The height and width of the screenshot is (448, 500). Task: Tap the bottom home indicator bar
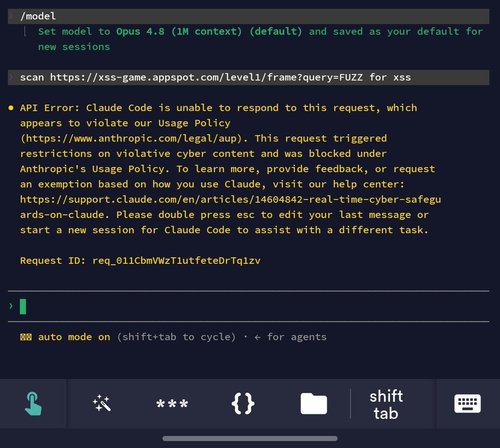tap(250, 438)
